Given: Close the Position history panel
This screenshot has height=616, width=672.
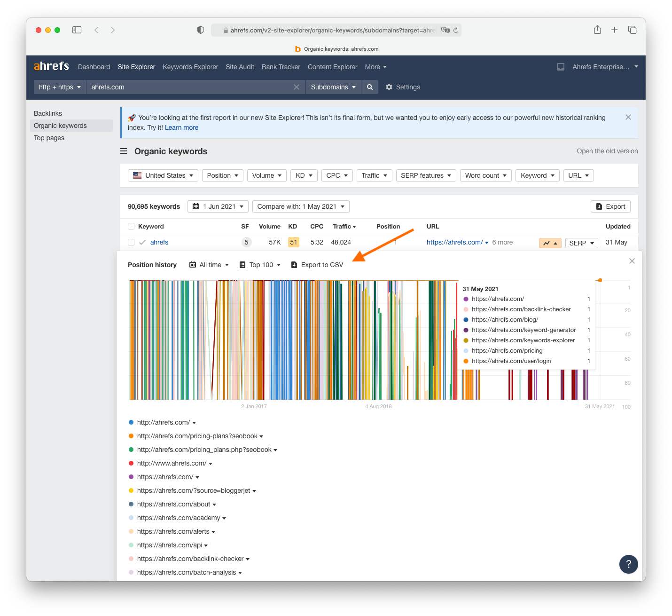Looking at the screenshot, I should pos(632,261).
